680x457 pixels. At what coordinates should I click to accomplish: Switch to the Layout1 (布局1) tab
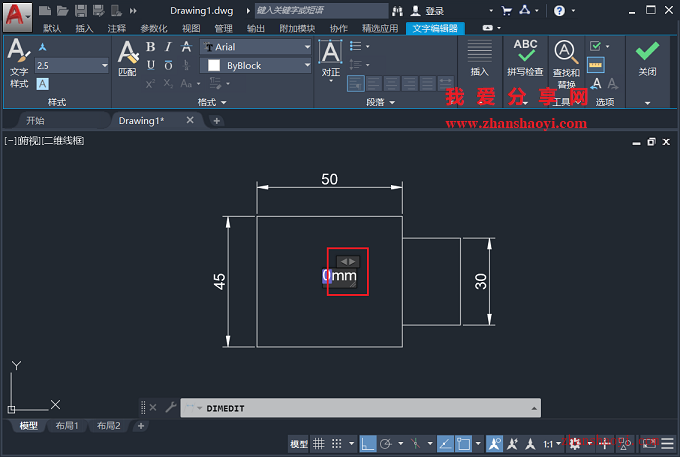[x=67, y=426]
